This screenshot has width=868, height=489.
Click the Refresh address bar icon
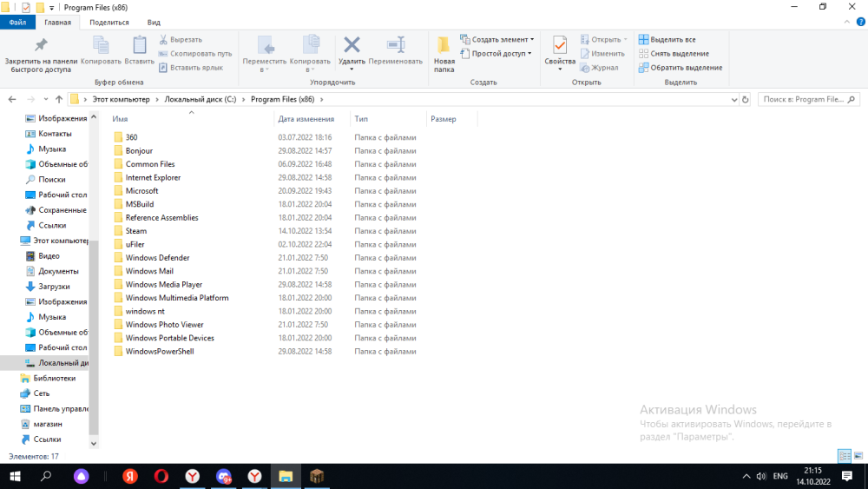click(745, 100)
